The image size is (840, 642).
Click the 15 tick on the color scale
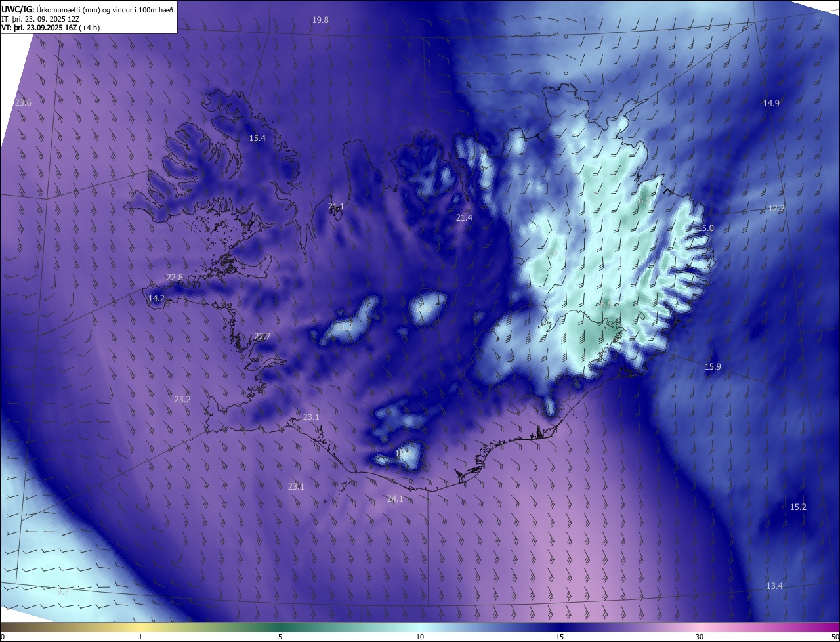tap(560, 637)
